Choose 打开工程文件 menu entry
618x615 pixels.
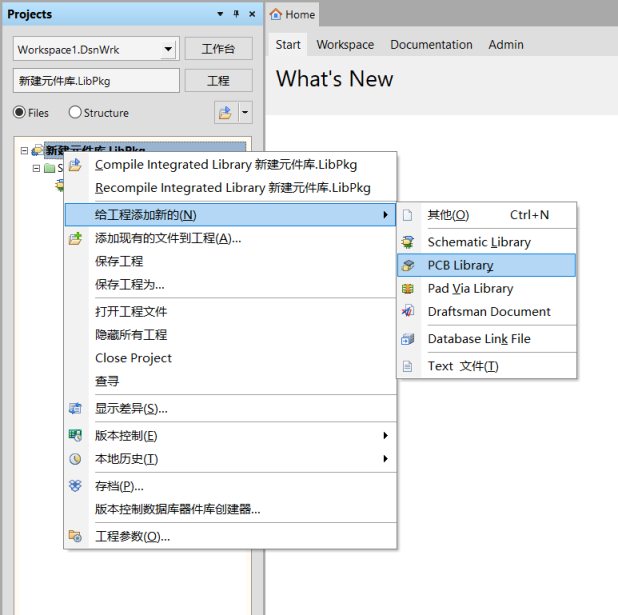tap(230, 311)
